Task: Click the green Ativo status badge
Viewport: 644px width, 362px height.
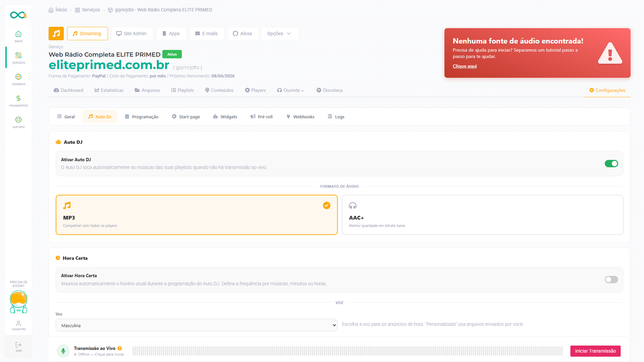Action: 172,54
